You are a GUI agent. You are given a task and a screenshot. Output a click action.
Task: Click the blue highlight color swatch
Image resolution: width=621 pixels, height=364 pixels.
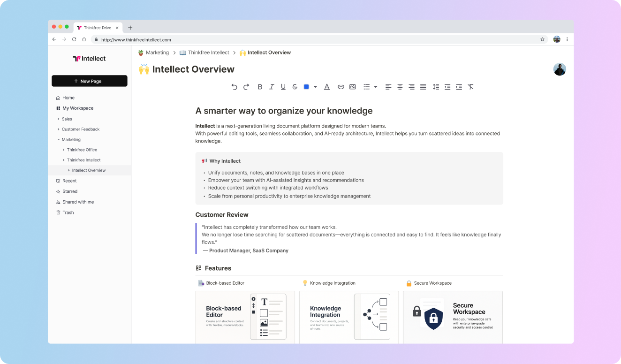[x=306, y=87]
